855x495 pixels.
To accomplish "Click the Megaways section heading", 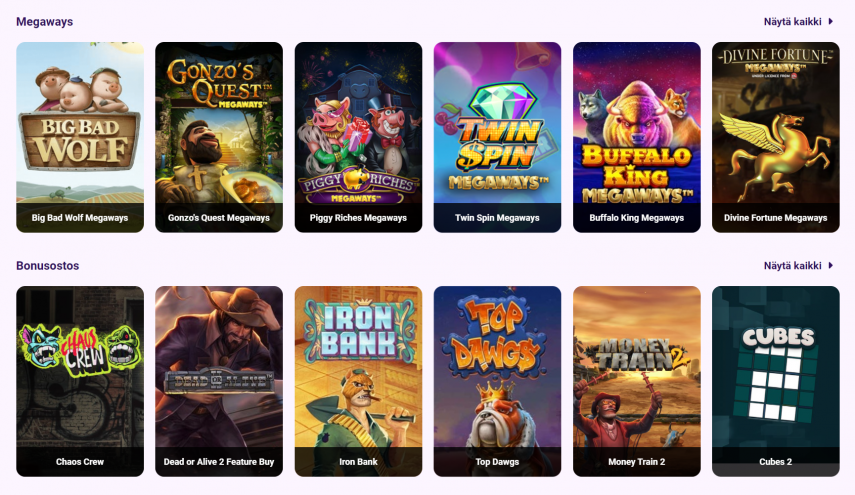I will pos(45,22).
